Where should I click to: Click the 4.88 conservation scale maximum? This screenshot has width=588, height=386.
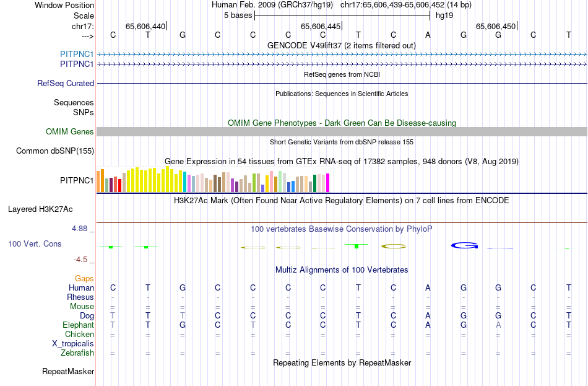[79, 229]
